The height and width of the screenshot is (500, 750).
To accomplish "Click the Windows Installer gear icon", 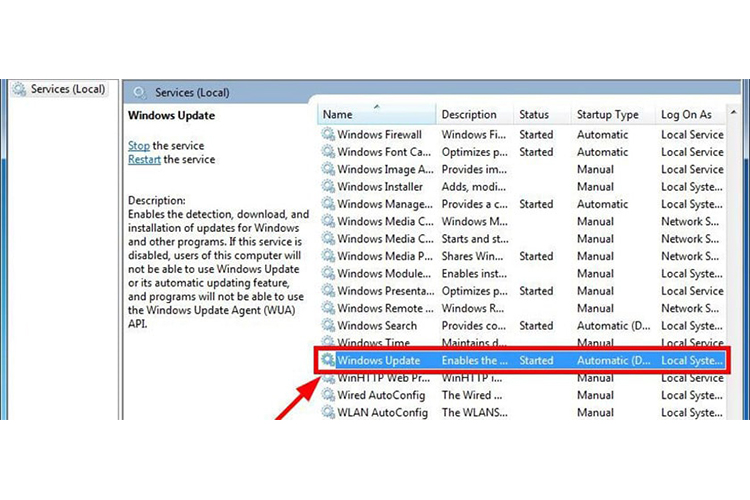I will [328, 186].
